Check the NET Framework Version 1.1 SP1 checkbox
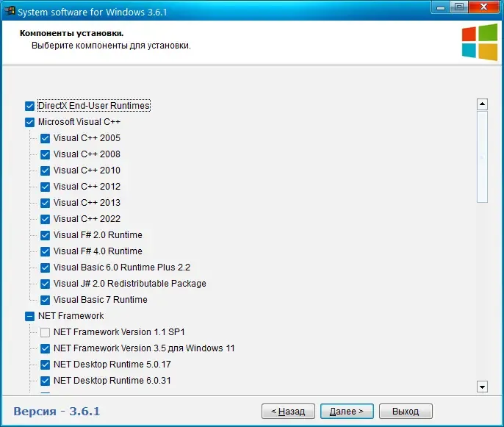504x427 pixels. click(45, 332)
